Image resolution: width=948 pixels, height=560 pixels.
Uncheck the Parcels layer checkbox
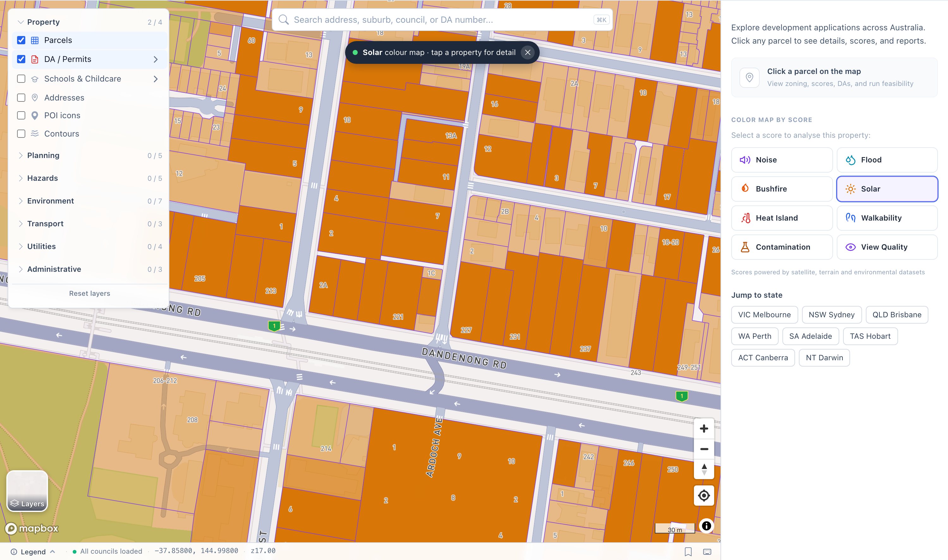click(21, 40)
